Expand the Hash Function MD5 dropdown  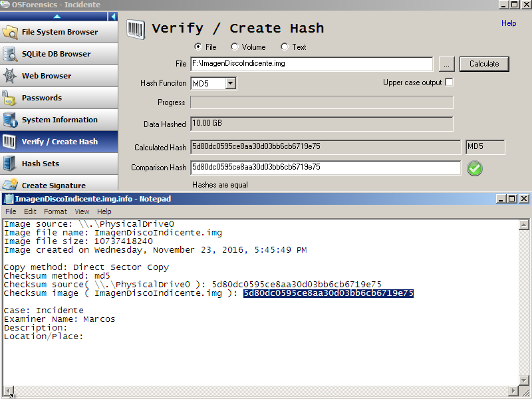tap(230, 84)
